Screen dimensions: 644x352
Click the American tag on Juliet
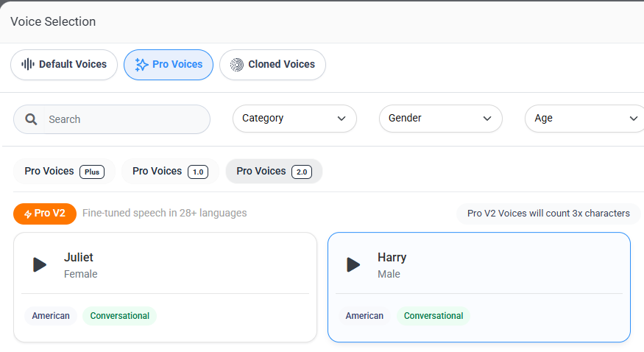51,316
